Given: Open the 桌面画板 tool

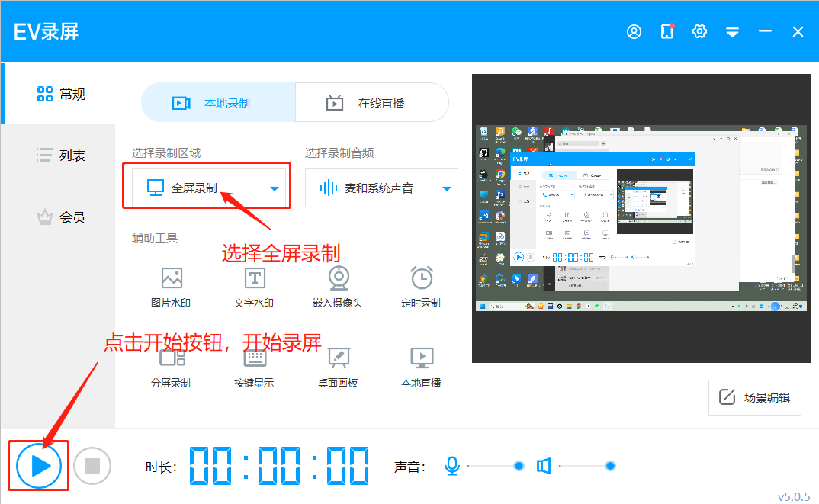Looking at the screenshot, I should pos(338,368).
